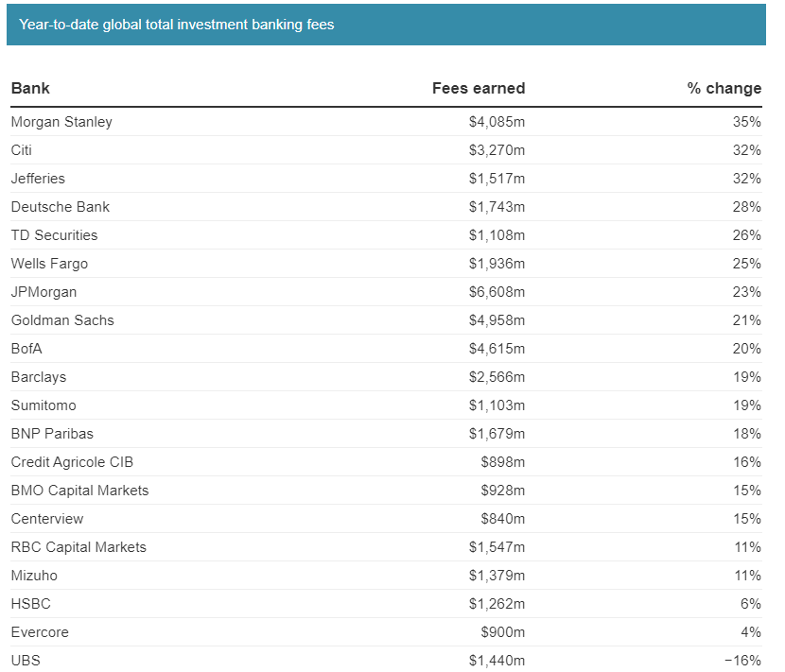785x672 pixels.
Task: Select Barclays fees figure $2,566m
Action: tap(497, 377)
